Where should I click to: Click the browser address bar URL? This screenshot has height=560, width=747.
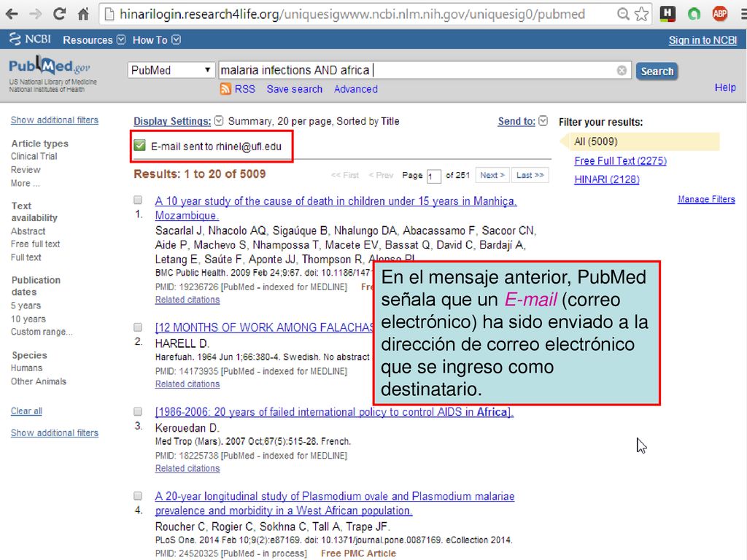(x=352, y=15)
